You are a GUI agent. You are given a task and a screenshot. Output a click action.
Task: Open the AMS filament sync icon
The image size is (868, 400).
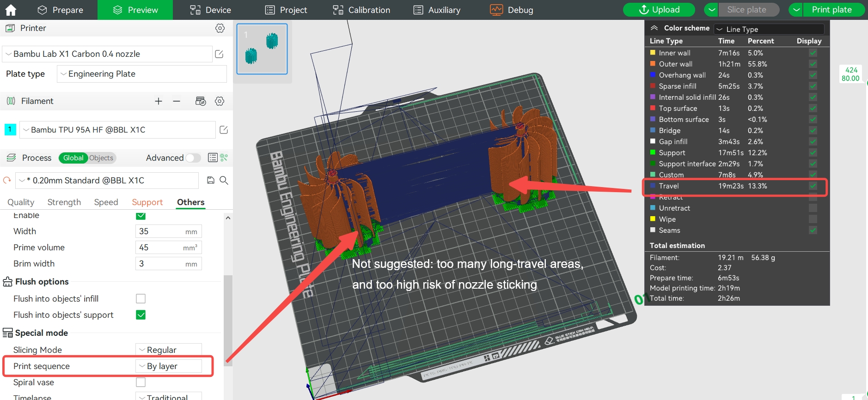tap(201, 101)
